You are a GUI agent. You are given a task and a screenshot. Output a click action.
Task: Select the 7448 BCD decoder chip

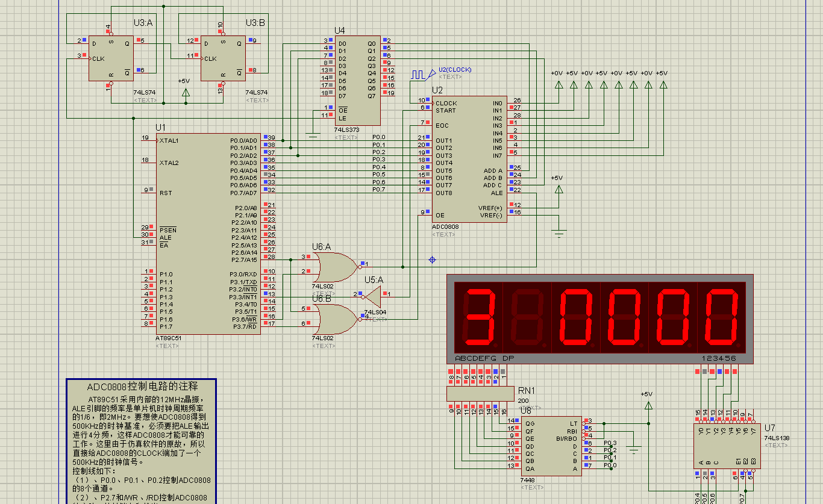[551, 446]
